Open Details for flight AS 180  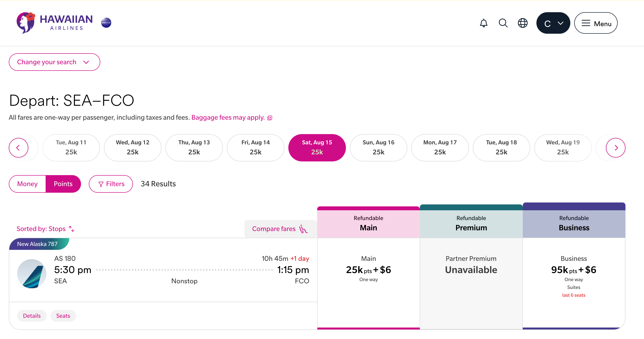point(32,316)
